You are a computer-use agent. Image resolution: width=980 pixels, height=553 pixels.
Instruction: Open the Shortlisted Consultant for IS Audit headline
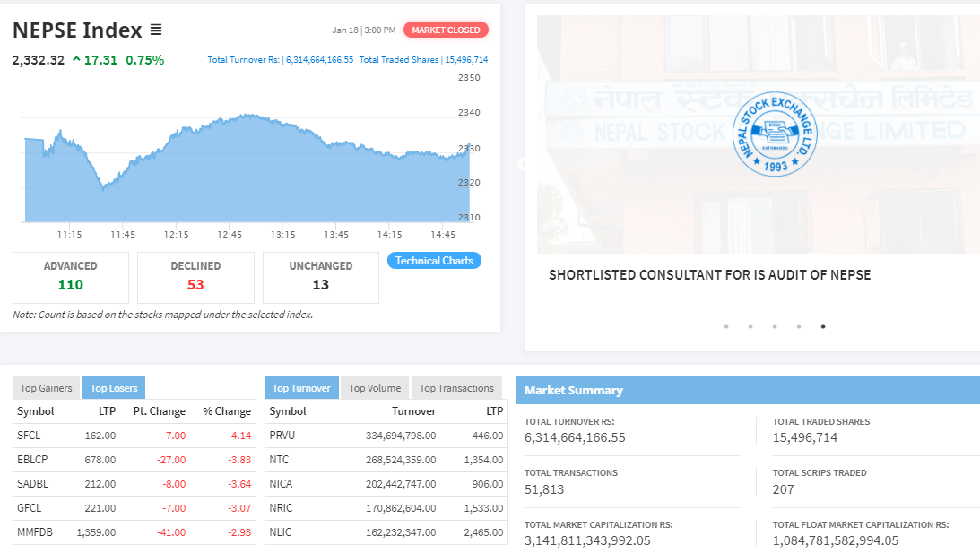[x=710, y=275]
